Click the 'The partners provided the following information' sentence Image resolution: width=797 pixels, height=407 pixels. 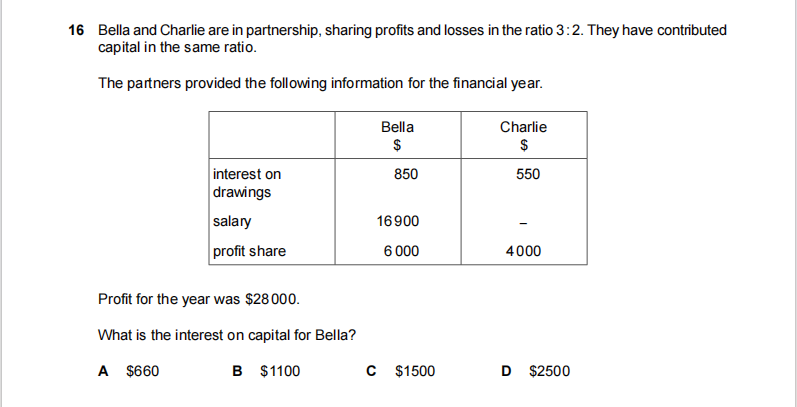tap(320, 82)
